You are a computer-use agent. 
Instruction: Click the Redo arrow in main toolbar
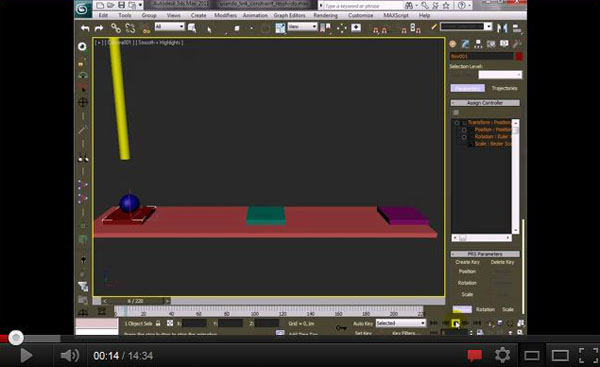[99, 28]
